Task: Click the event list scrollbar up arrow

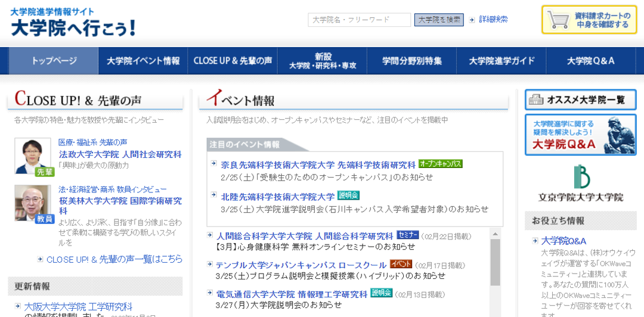Action: [496, 234]
